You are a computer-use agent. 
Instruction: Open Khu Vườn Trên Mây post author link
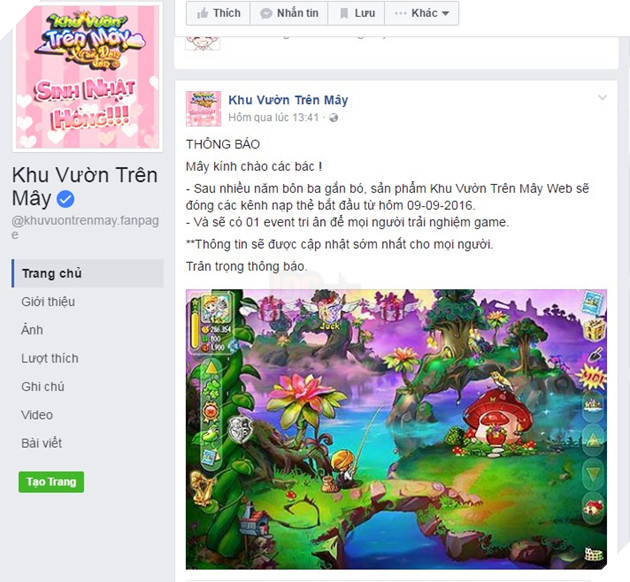coord(288,100)
